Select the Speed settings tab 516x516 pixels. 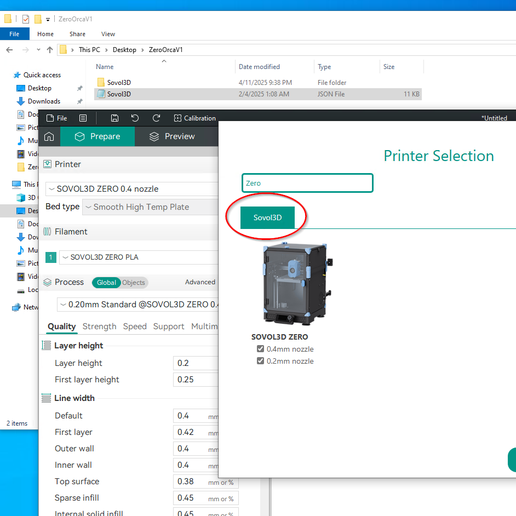135,326
